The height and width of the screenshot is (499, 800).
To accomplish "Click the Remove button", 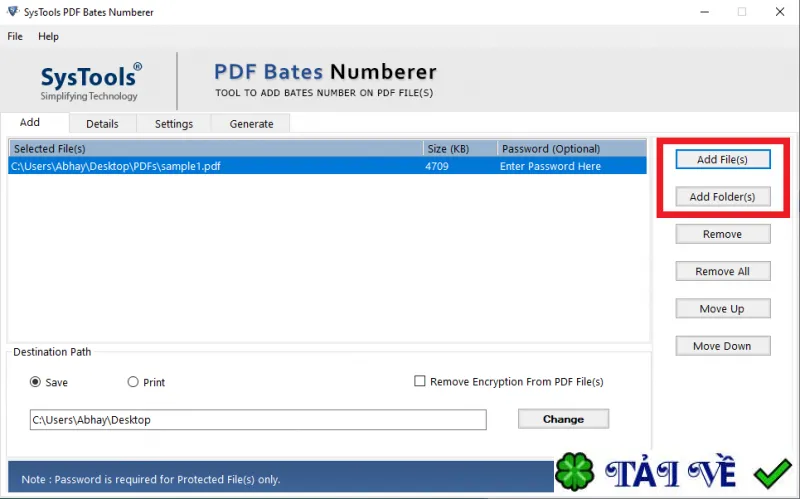I will (x=722, y=234).
